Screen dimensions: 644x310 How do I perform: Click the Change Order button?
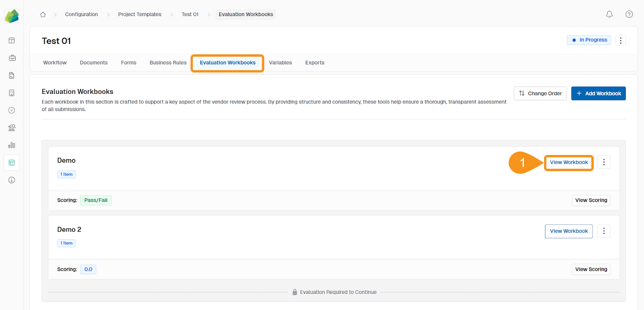pyautogui.click(x=540, y=93)
